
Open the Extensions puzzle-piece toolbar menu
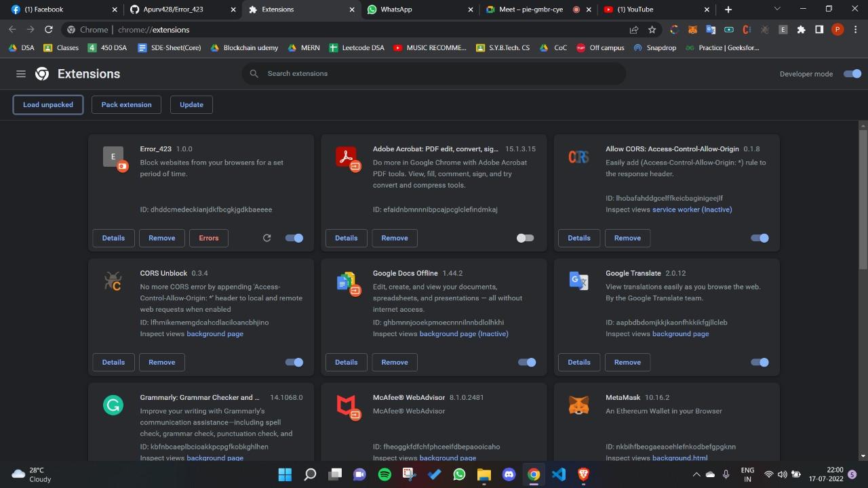pos(801,29)
